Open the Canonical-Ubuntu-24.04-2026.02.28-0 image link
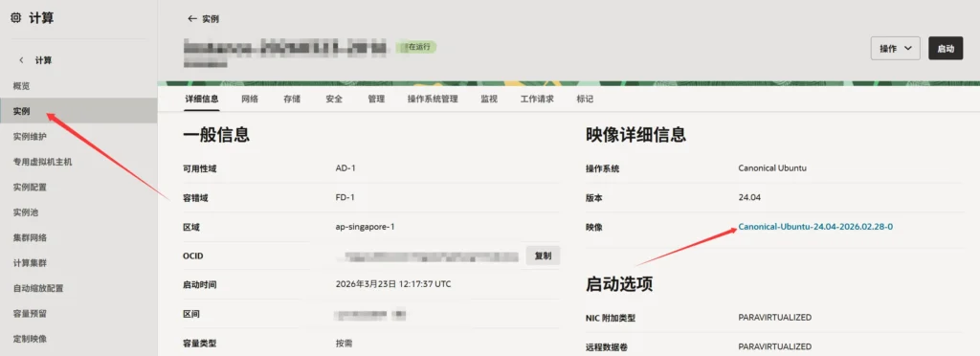The width and height of the screenshot is (980, 356). [815, 227]
